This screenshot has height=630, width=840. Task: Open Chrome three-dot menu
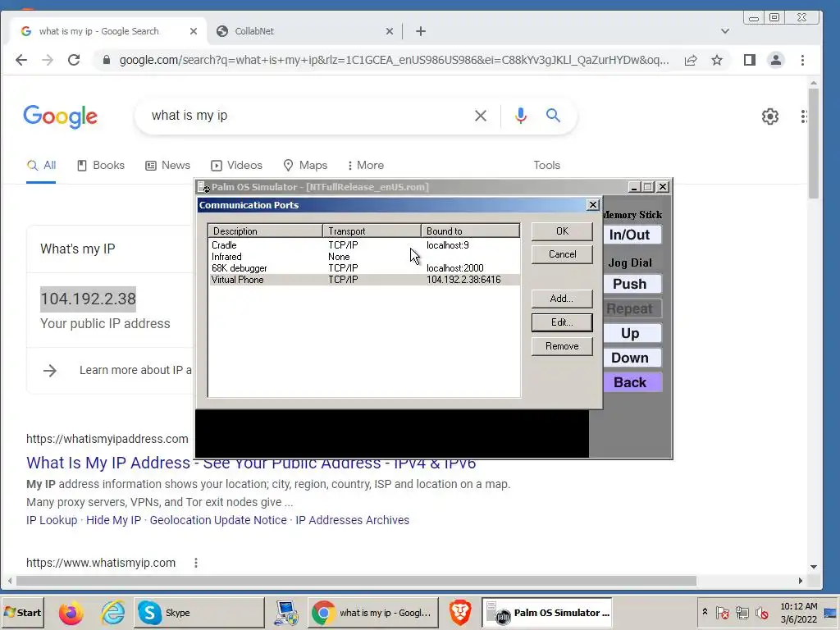(x=802, y=60)
